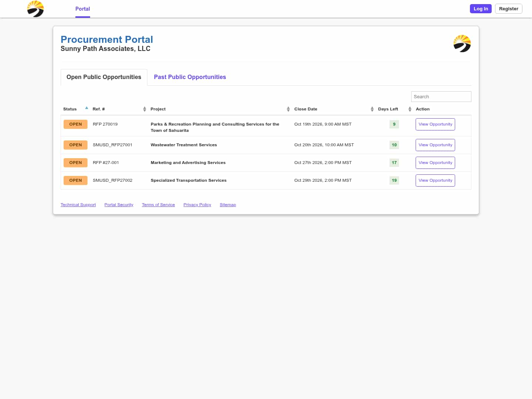View Opportunity for Specialized Transportation Services
Viewport: 532px width, 399px height.
tap(435, 180)
